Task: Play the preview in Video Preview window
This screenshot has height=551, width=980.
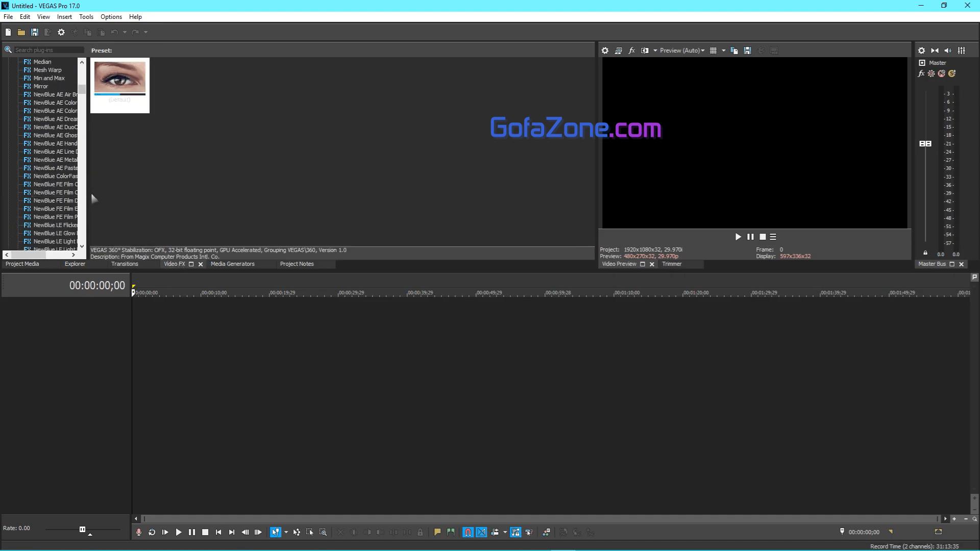Action: tap(738, 237)
